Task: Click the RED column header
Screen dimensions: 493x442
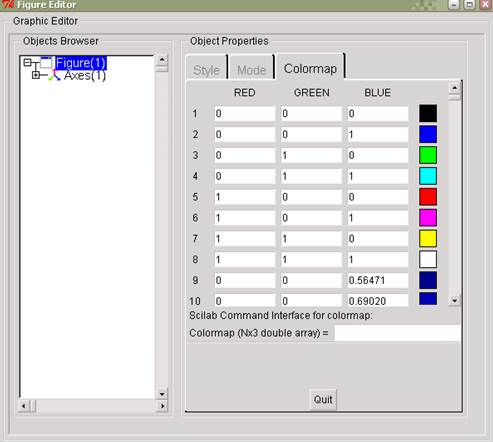Action: pos(245,92)
